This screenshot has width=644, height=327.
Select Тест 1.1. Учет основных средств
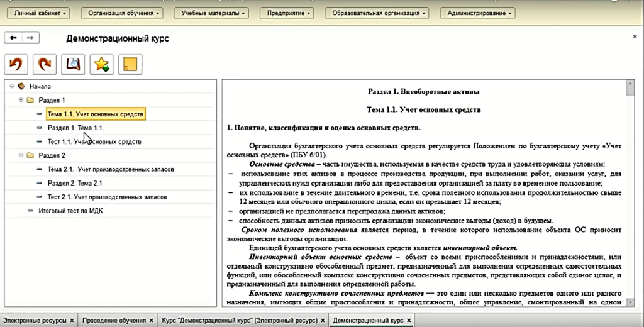(94, 141)
